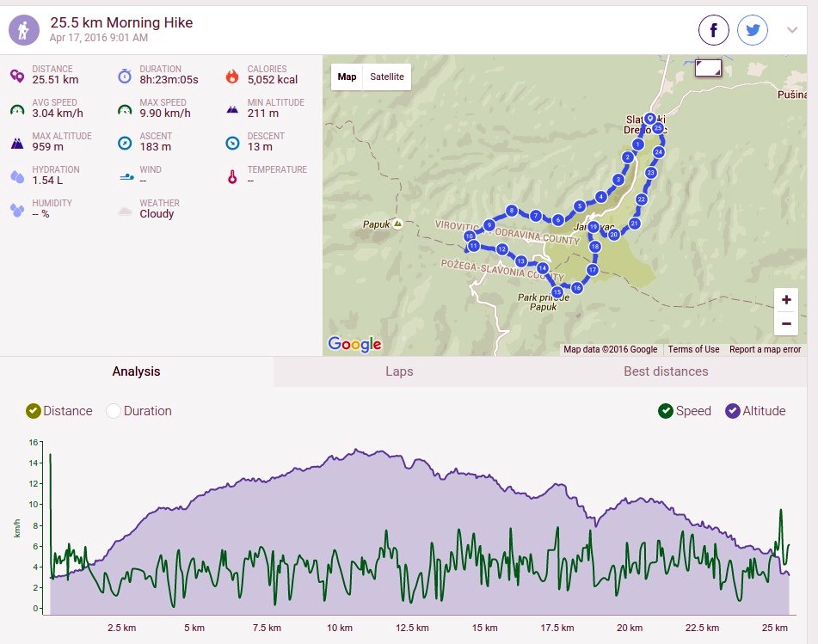The image size is (818, 644).
Task: Toggle the Speed graph checkbox
Action: [666, 411]
